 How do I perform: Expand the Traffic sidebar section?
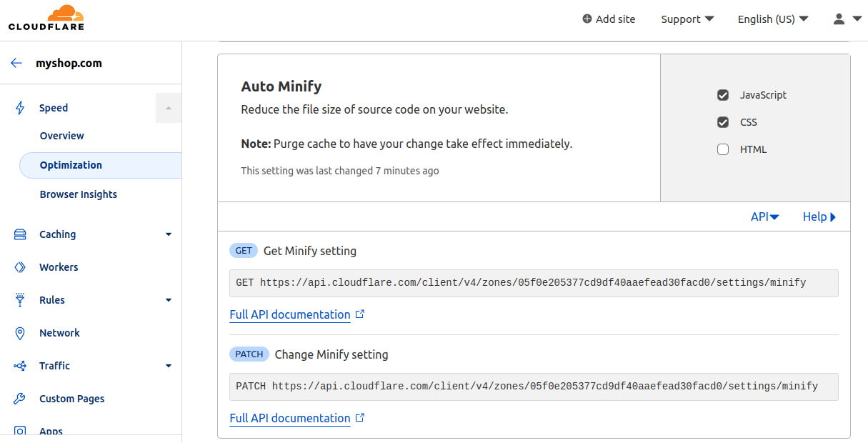click(169, 365)
